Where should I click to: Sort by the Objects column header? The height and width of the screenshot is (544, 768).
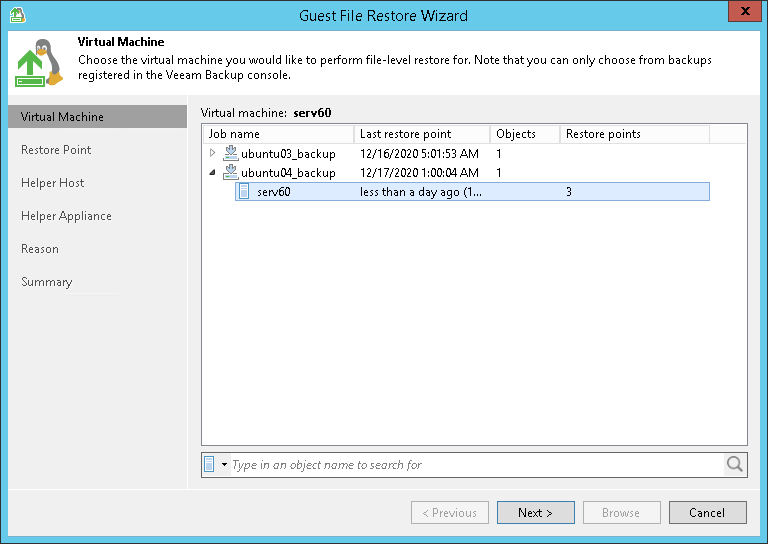click(525, 134)
